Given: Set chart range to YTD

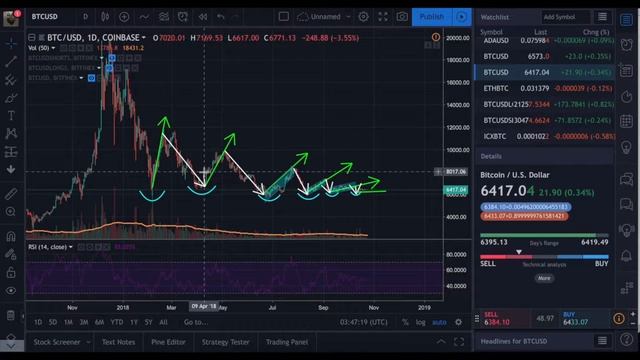Looking at the screenshot, I should tap(117, 322).
